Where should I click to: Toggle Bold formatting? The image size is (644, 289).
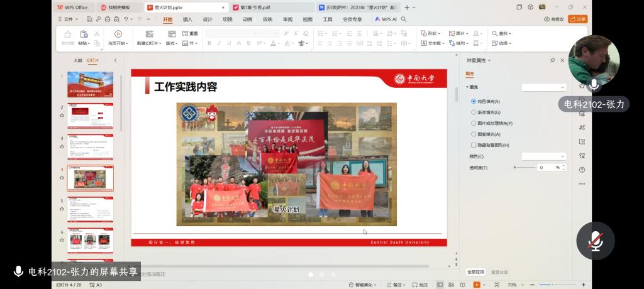tap(209, 43)
